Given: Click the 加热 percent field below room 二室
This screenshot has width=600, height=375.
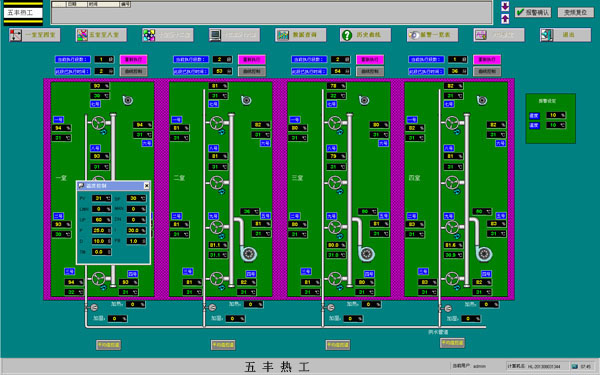Looking at the screenshot, I should pos(253,305).
